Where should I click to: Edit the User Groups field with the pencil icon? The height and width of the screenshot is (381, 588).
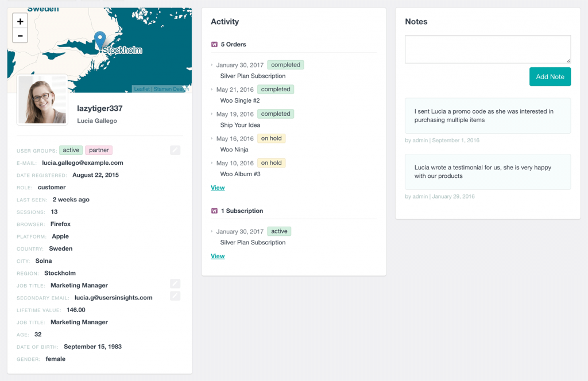pos(175,150)
